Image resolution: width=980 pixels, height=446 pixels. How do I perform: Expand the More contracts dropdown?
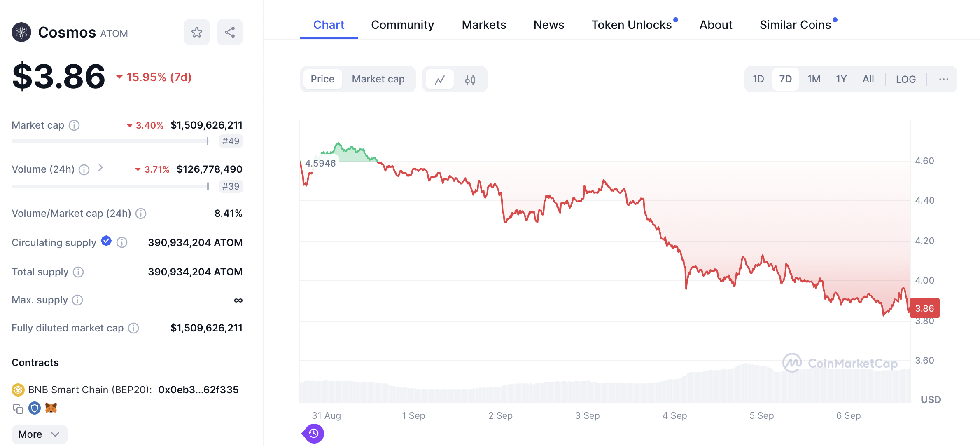(x=39, y=434)
